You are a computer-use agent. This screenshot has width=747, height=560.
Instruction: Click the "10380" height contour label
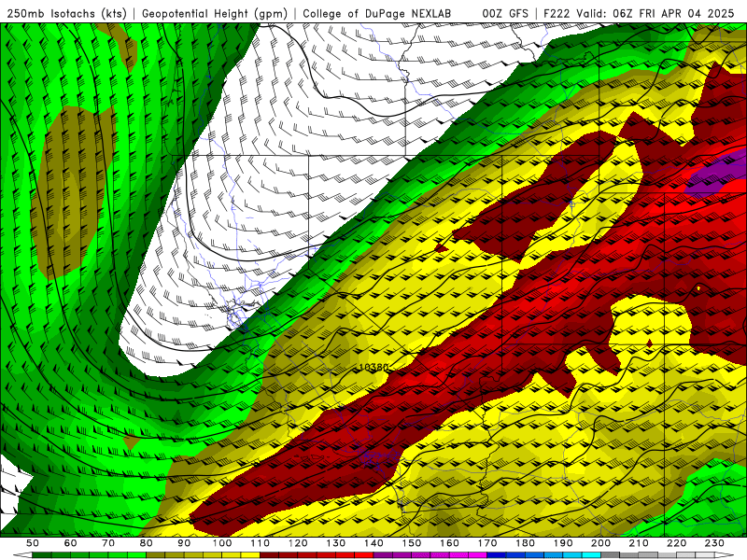pyautogui.click(x=373, y=367)
